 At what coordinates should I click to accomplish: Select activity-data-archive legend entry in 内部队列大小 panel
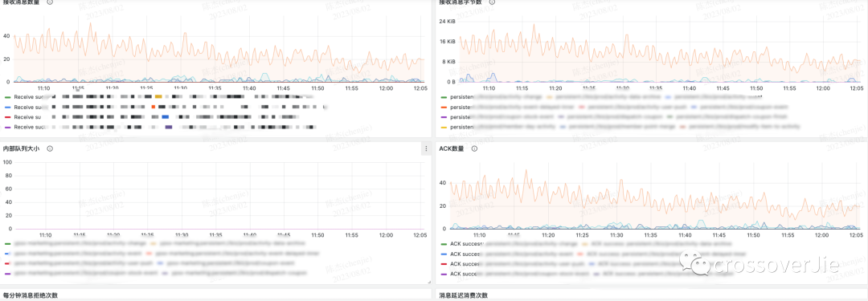tap(232, 243)
